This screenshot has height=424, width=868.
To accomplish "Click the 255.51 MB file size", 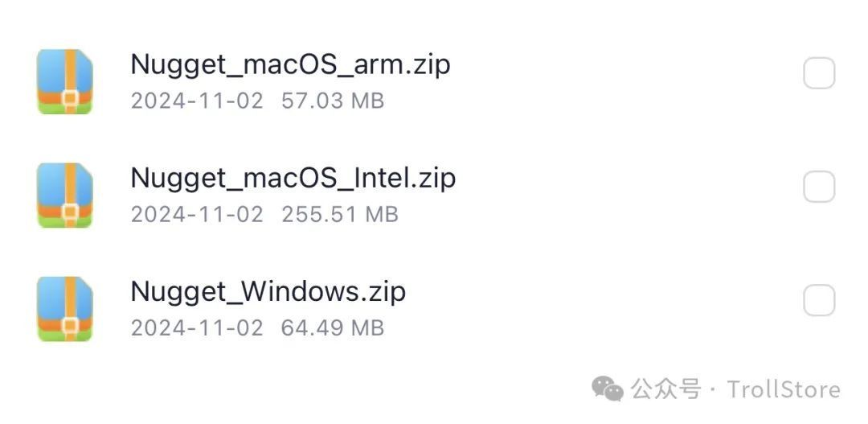I will pyautogui.click(x=340, y=214).
